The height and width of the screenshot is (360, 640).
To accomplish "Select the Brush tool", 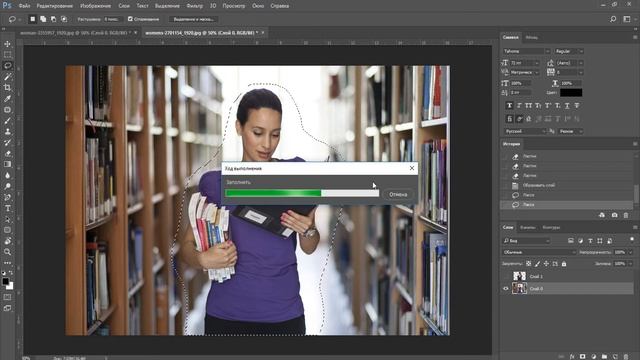I will pyautogui.click(x=7, y=121).
